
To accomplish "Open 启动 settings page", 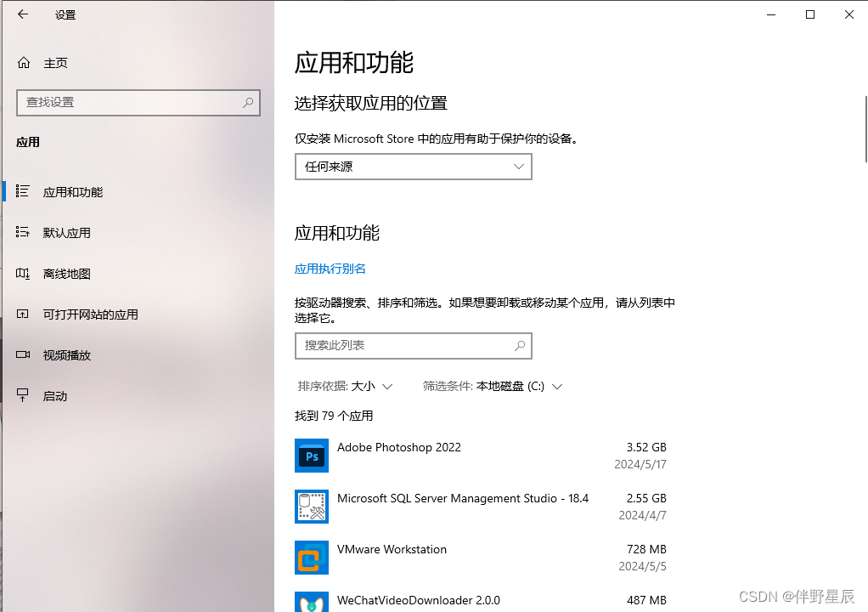I will [x=55, y=396].
